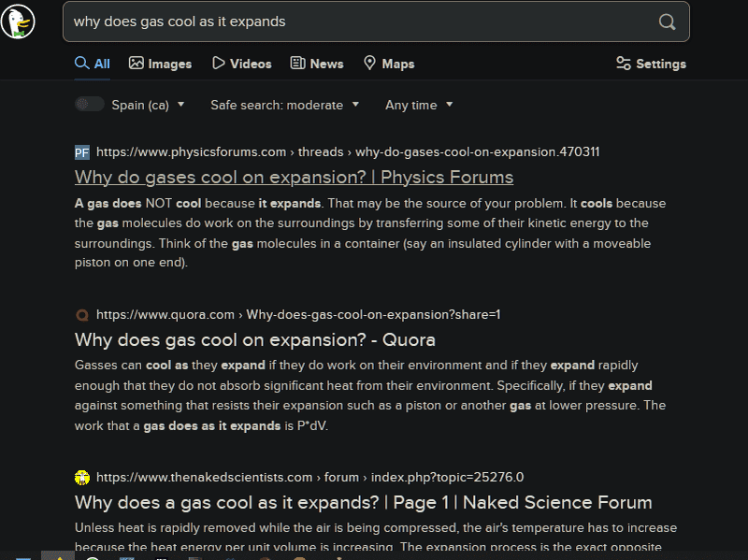This screenshot has width=748, height=560.
Task: Open the Settings menu
Action: click(x=651, y=64)
